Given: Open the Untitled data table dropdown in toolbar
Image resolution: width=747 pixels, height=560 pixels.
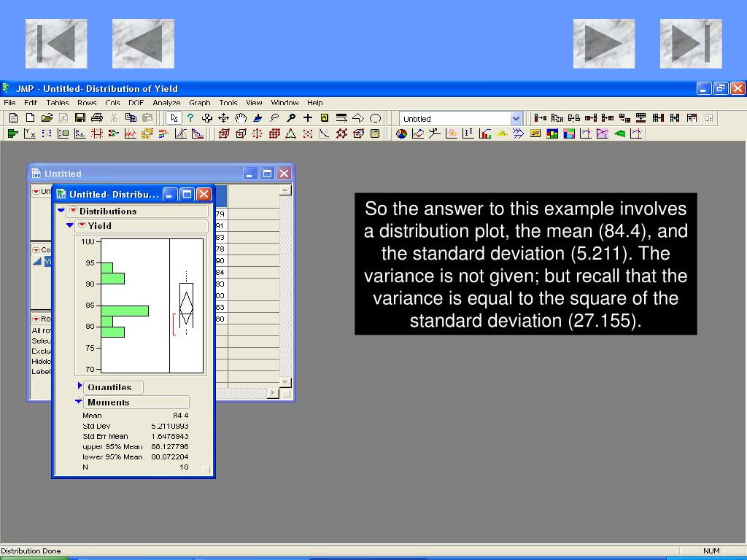Looking at the screenshot, I should [x=516, y=119].
